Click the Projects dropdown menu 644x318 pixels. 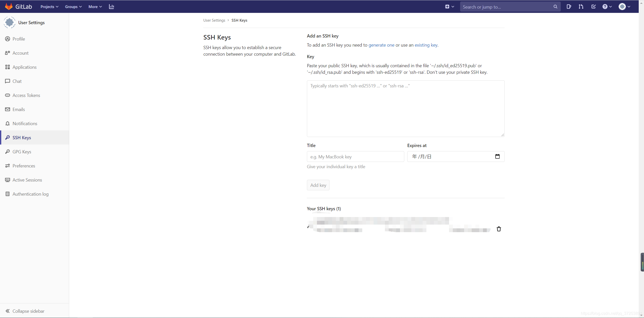[49, 7]
